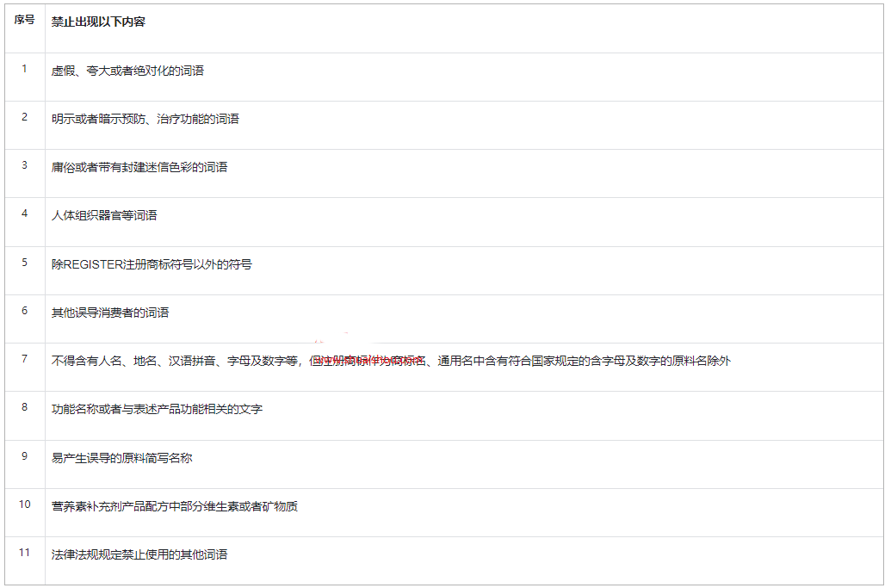The width and height of the screenshot is (891, 588).
Task: Click the 序号 column header
Action: 24,21
